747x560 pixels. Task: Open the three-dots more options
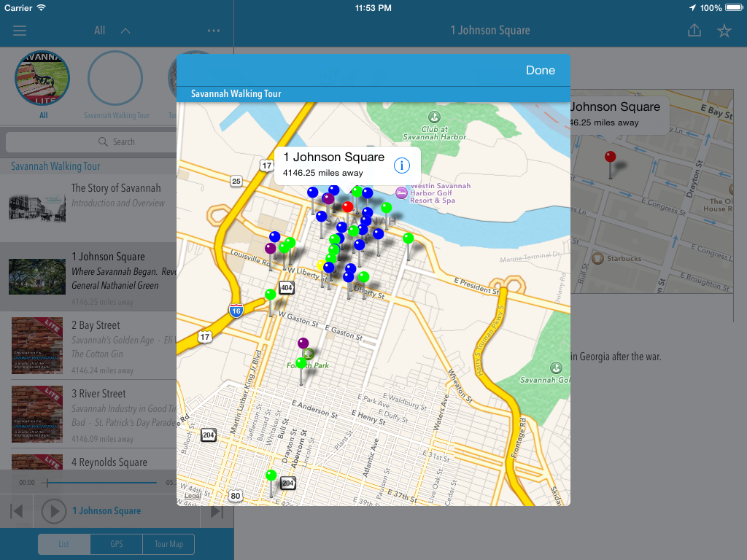(214, 31)
